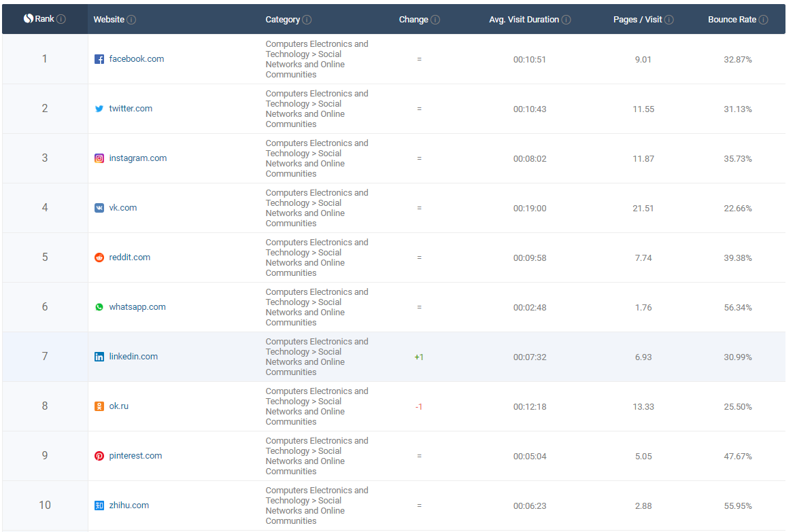The width and height of the screenshot is (795, 532).
Task: Click info icon beside Bounce Rate
Action: pyautogui.click(x=764, y=20)
